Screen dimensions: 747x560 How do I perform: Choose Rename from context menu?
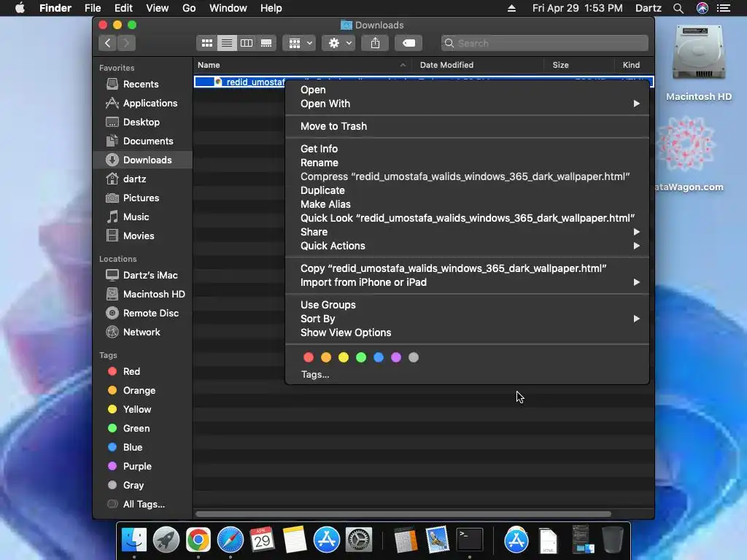(x=467, y=163)
